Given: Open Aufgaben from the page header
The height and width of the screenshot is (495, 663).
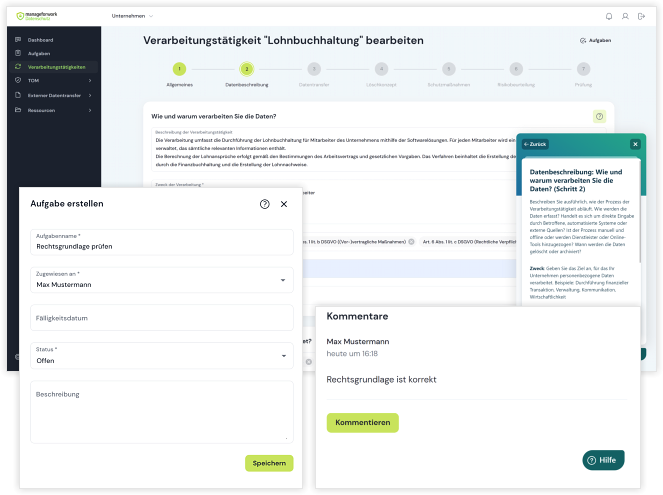Looking at the screenshot, I should pos(595,41).
